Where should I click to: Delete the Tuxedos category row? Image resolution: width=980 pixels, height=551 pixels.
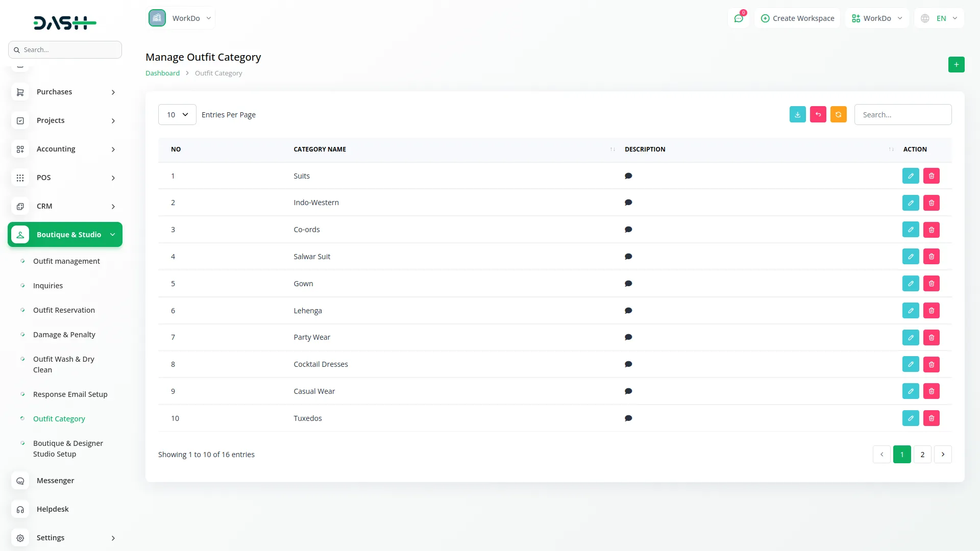point(931,418)
